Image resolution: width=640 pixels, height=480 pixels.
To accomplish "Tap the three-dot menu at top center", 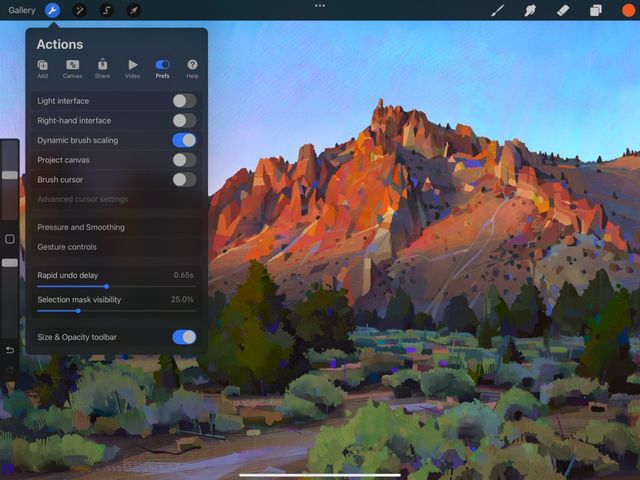I will click(320, 6).
